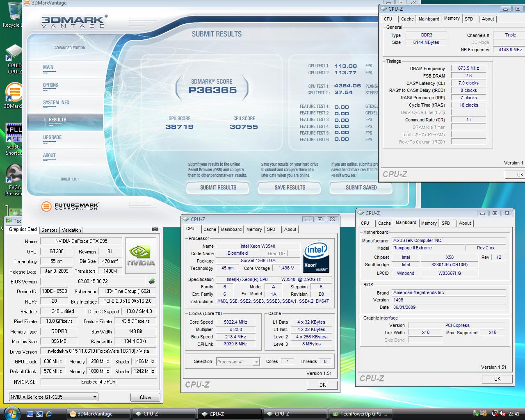Open About tab in CPU-Z processor window
The height and width of the screenshot is (420, 525).
tap(290, 229)
